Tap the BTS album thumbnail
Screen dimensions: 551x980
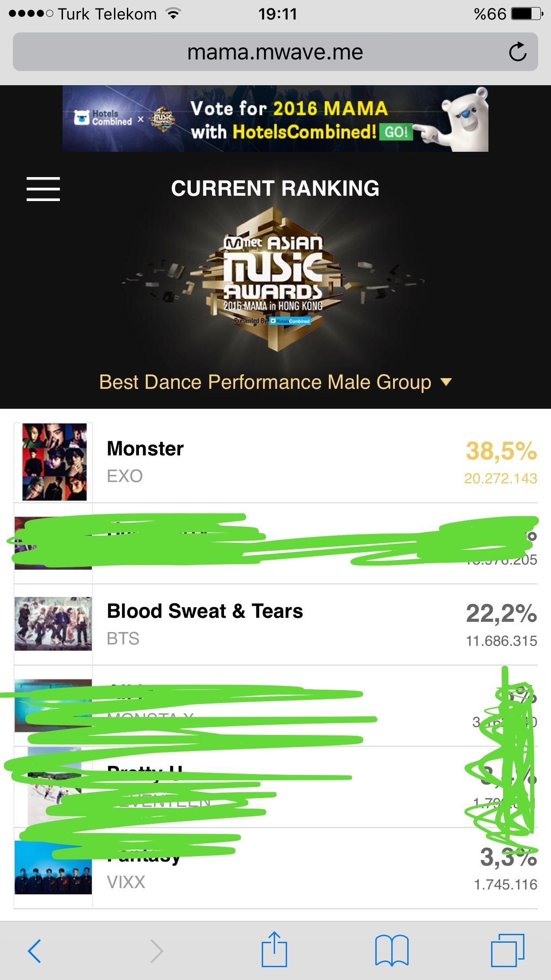53,624
